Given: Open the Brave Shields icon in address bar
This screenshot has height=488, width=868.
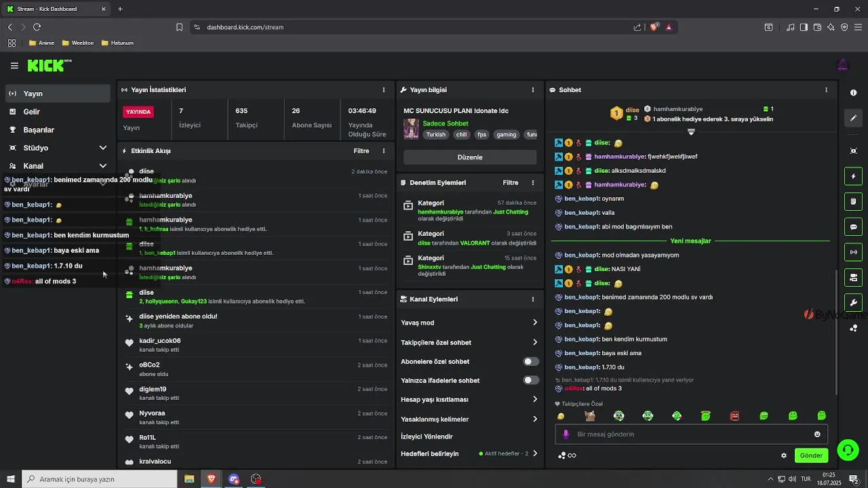Looking at the screenshot, I should (x=654, y=27).
